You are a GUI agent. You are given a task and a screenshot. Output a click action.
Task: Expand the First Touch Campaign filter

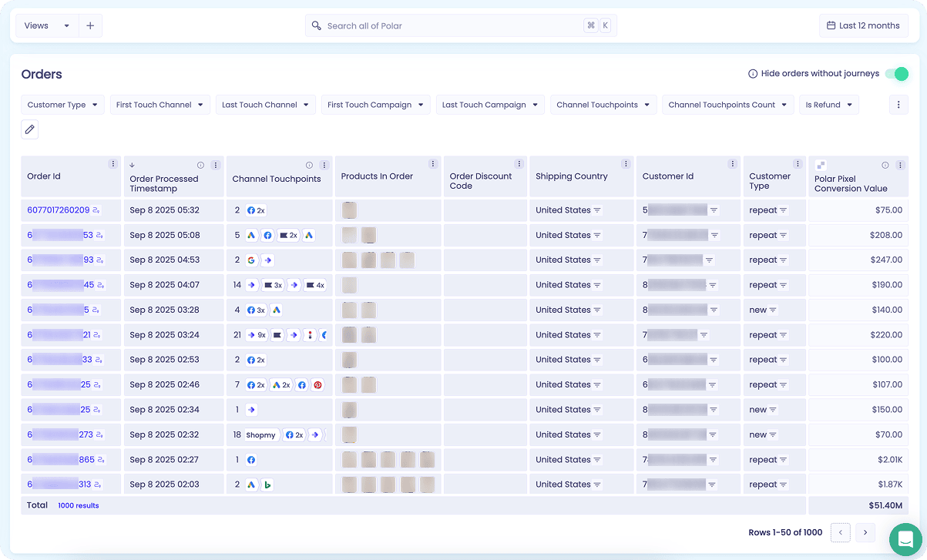pos(375,105)
